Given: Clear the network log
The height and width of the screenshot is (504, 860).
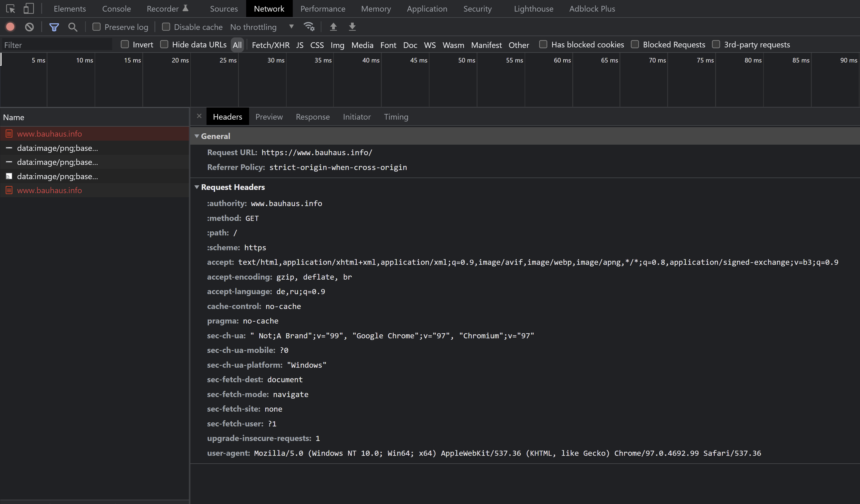Looking at the screenshot, I should [29, 27].
